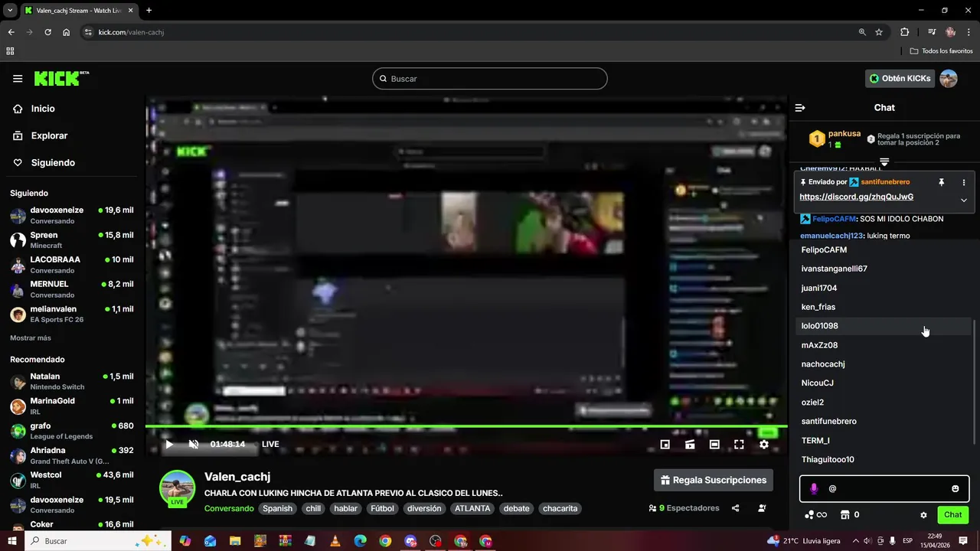This screenshot has height=551, width=980.
Task: Open the browser zoom indicator
Action: 862,32
